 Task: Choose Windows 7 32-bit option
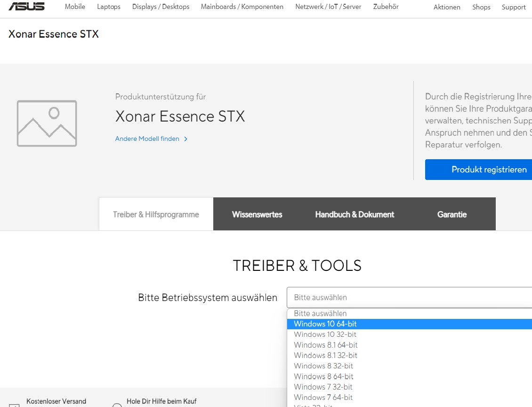tap(409, 387)
